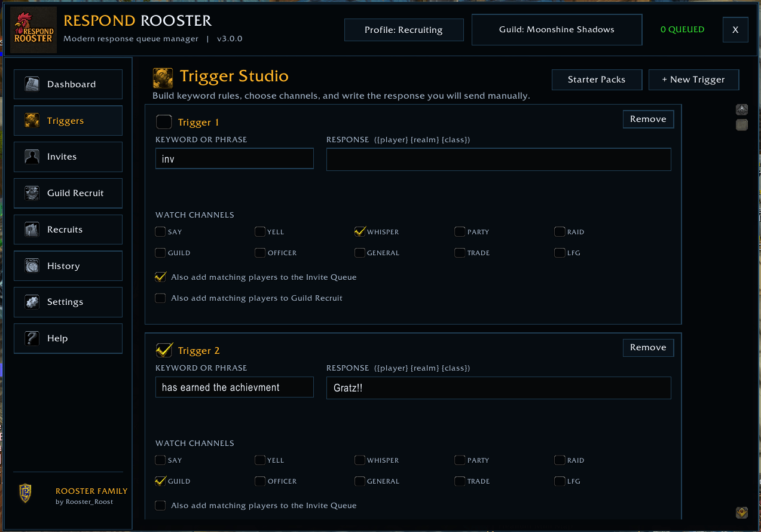Viewport: 761px width, 532px height.
Task: Click the "Gratz!!" response field
Action: pos(499,388)
